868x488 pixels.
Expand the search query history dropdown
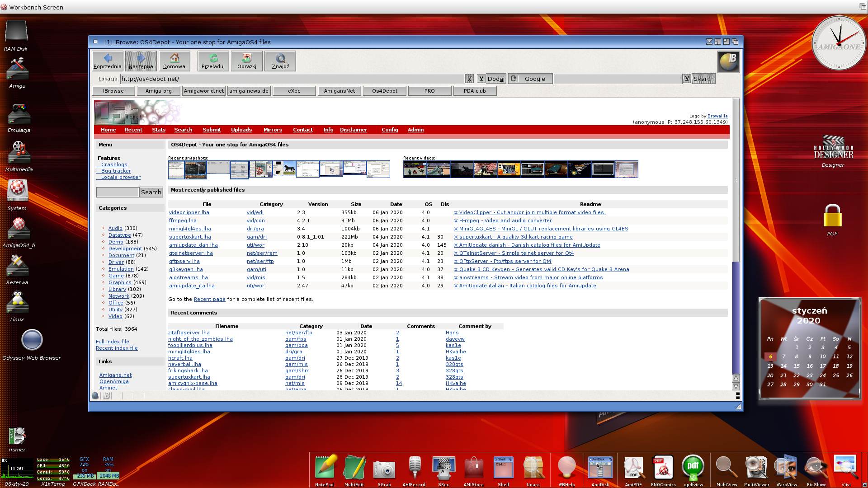(687, 79)
